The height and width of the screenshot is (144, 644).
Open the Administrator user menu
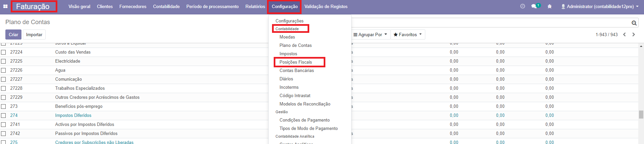coord(600,6)
